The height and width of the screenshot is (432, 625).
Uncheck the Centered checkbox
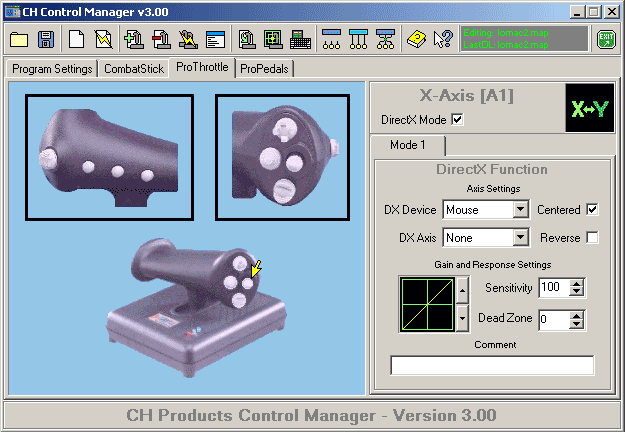pos(592,209)
